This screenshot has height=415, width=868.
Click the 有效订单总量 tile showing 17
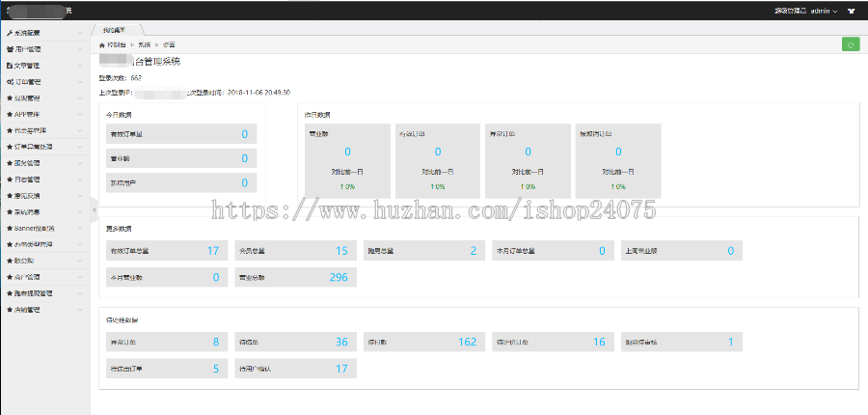167,251
